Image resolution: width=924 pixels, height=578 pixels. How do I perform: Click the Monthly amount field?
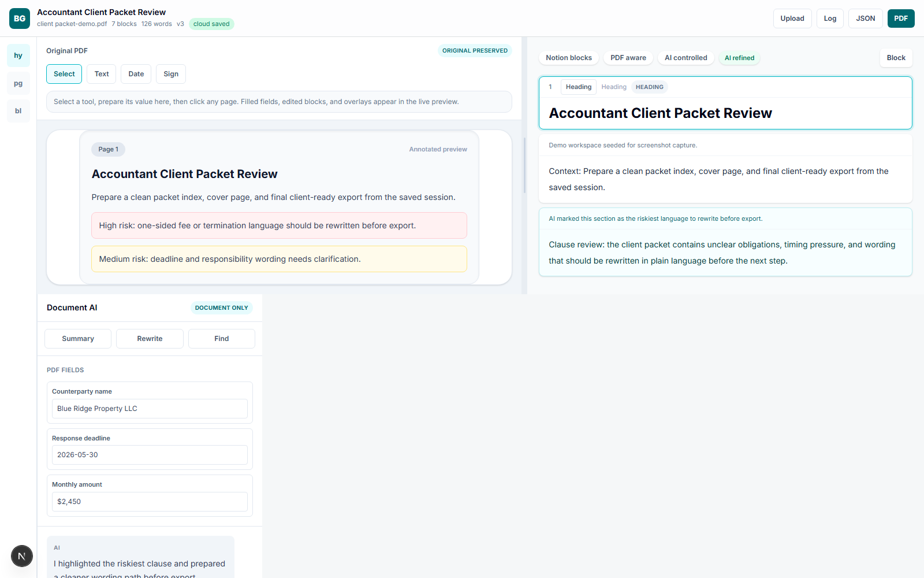coord(150,502)
